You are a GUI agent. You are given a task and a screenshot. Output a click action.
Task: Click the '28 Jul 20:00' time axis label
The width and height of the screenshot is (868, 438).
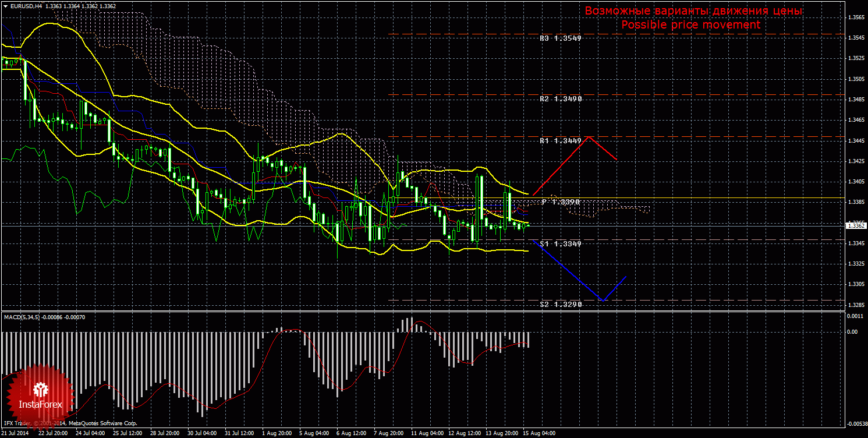coord(165,433)
